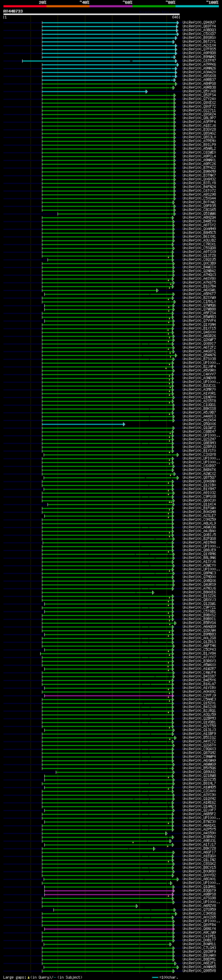
Task: Click the short green bar for UniRef100_A6MZV8
Action: (91, 906)
